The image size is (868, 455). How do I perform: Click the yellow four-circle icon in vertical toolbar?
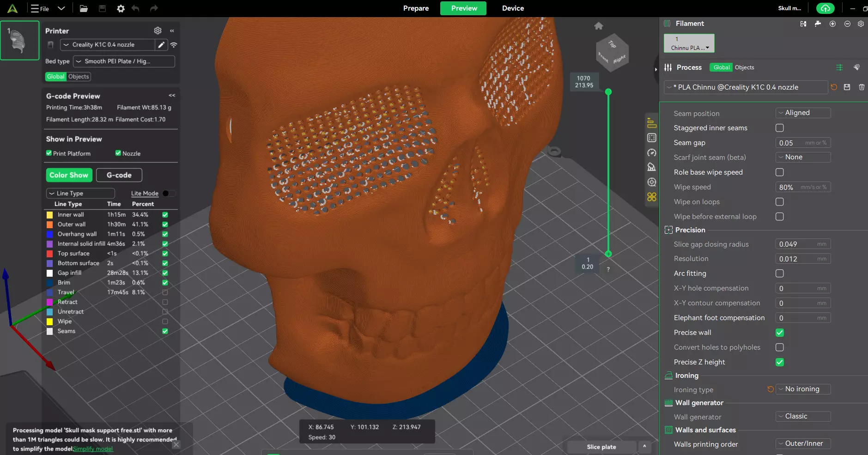pos(652,197)
